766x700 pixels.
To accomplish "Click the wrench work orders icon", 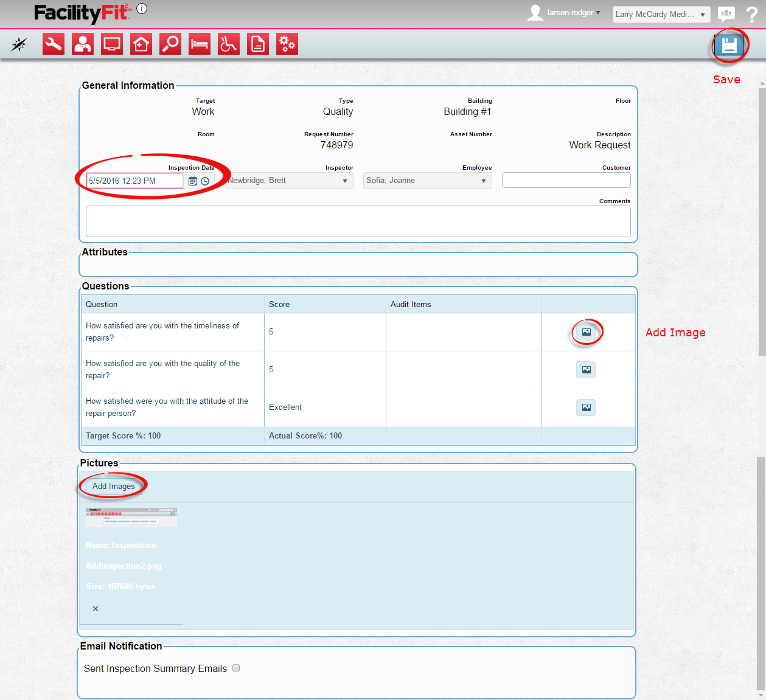I will pyautogui.click(x=54, y=44).
